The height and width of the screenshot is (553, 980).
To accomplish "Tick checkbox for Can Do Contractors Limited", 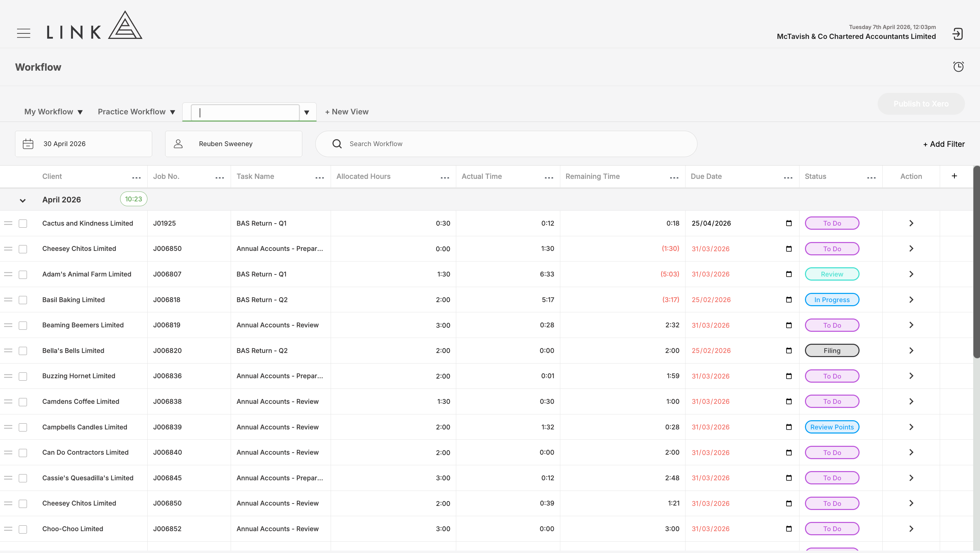I will [23, 453].
